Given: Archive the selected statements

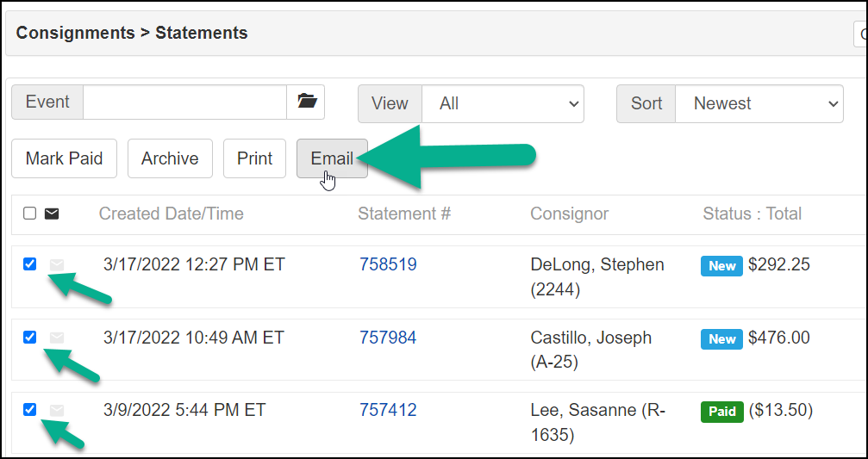Looking at the screenshot, I should coord(170,158).
